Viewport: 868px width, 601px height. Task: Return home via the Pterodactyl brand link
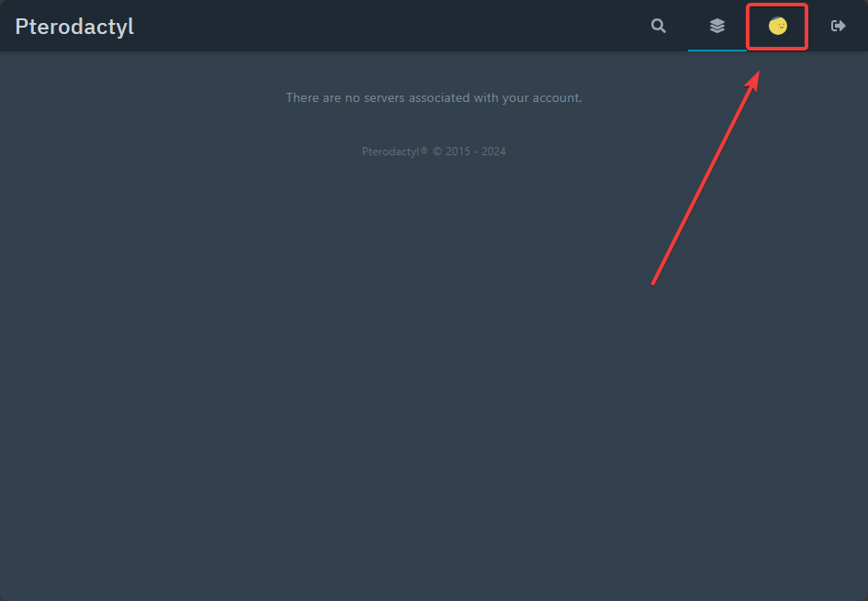(73, 26)
